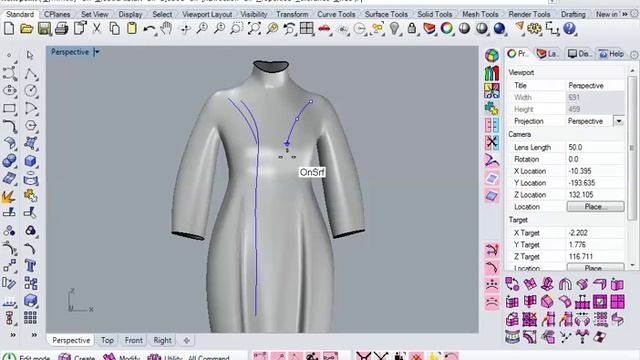Click the colorful ball icon beside viewport

tap(492, 56)
